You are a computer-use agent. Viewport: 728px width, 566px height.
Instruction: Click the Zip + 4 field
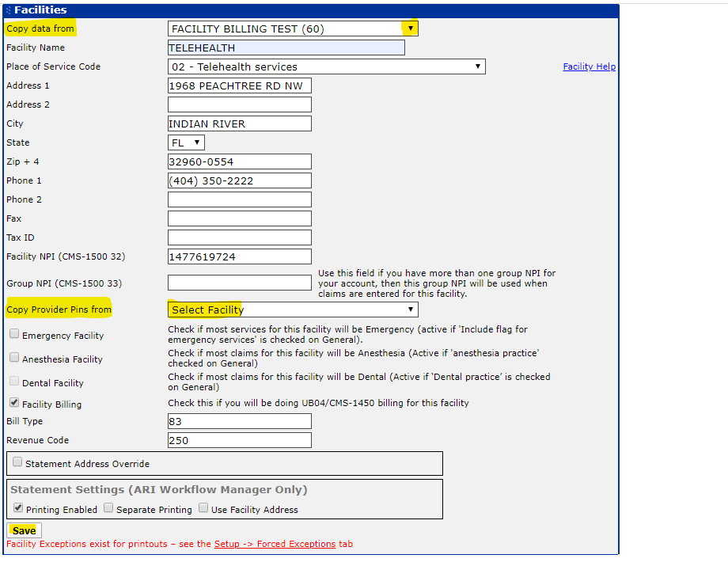(x=240, y=161)
